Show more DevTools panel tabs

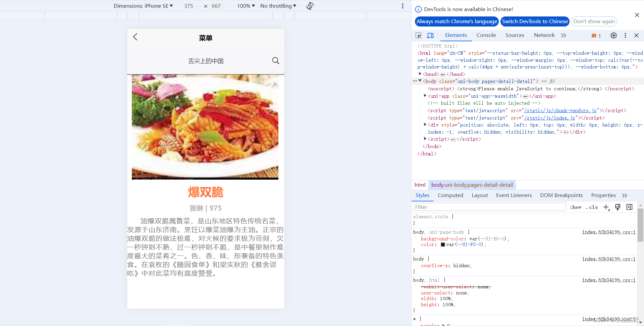click(x=563, y=35)
